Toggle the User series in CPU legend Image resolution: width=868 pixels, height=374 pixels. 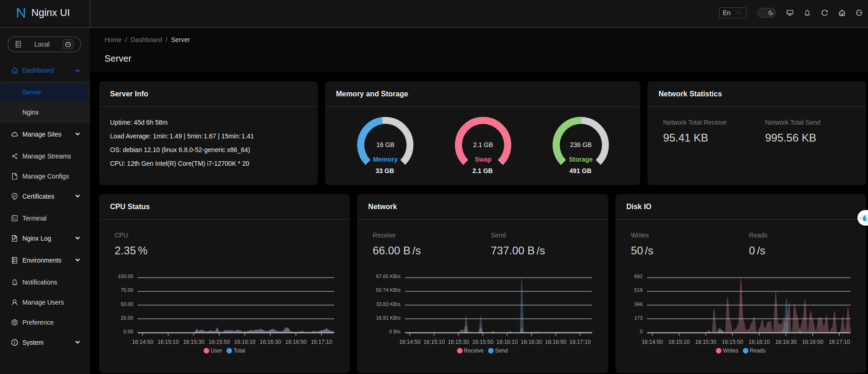[x=213, y=351]
